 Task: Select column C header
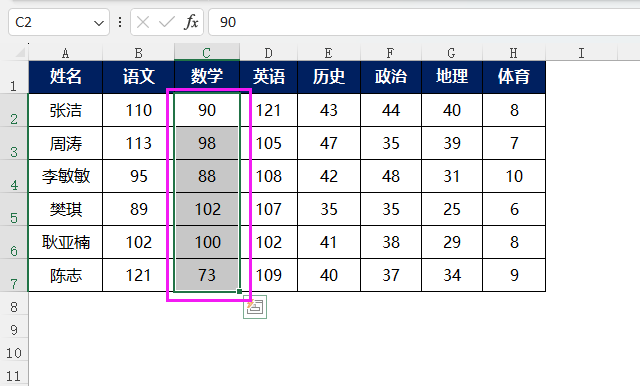click(207, 53)
